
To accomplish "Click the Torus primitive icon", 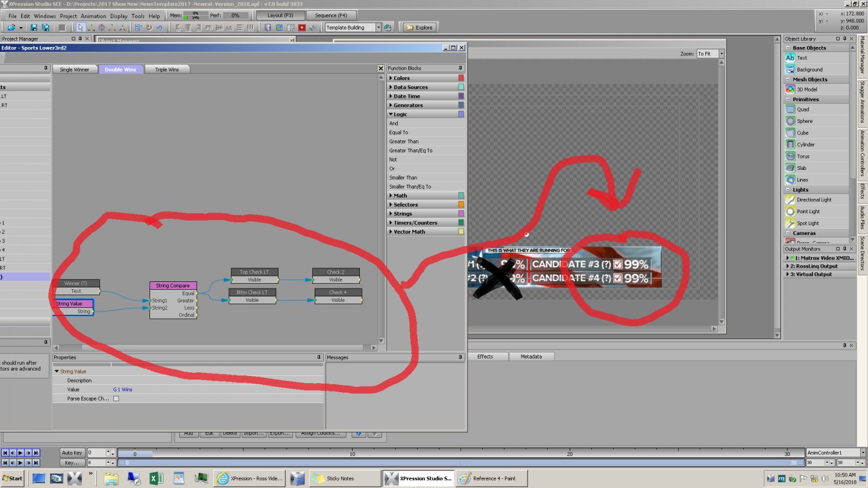I will (x=790, y=156).
